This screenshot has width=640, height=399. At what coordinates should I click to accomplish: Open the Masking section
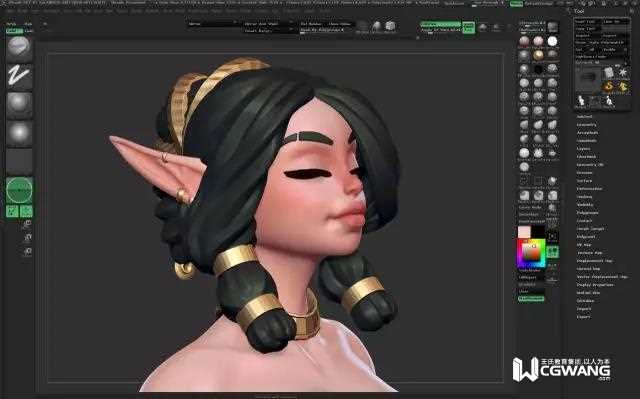(584, 197)
